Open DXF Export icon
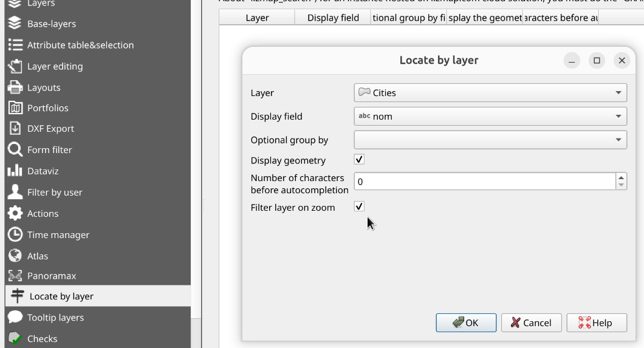 [15, 128]
